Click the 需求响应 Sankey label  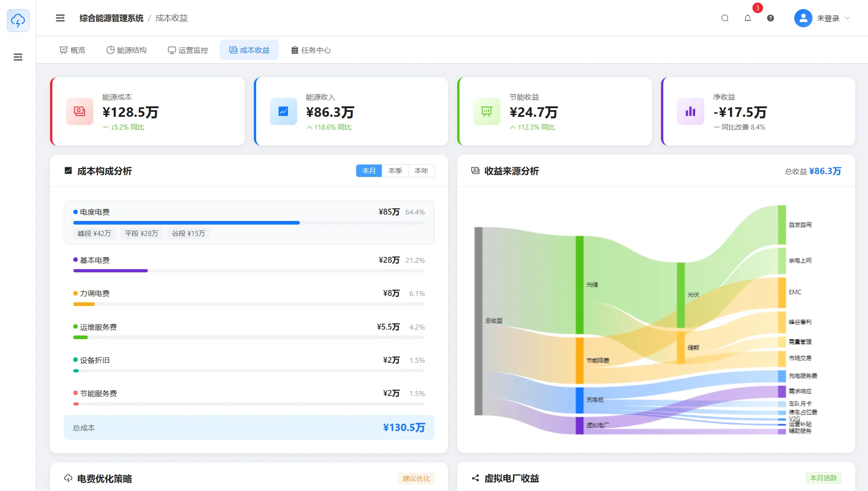(x=800, y=391)
